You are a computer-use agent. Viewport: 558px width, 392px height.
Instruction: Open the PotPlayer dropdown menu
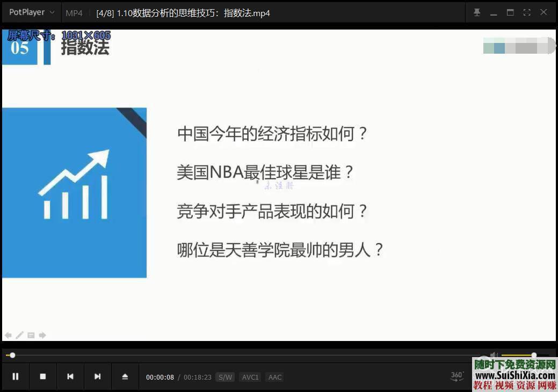tap(31, 12)
